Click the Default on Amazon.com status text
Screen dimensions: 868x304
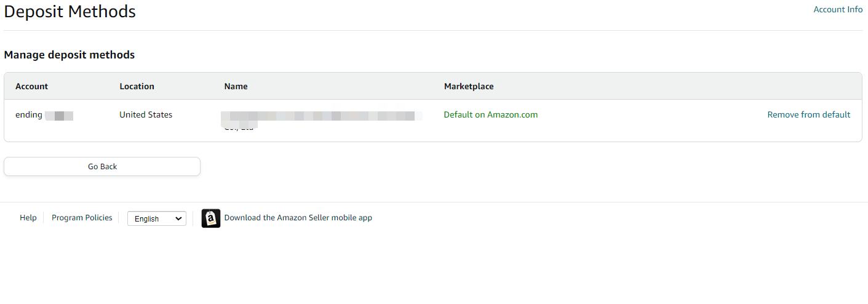point(491,114)
